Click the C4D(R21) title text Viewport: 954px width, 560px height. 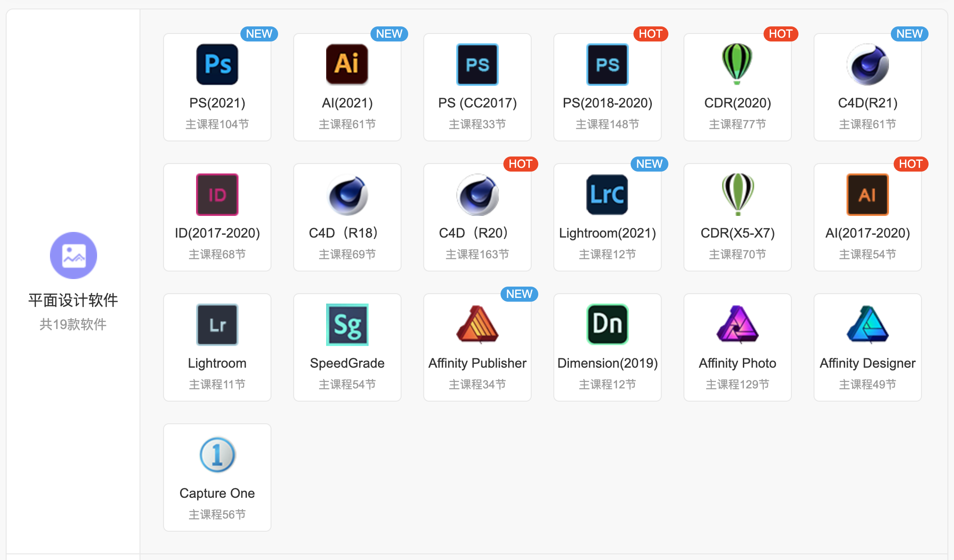click(868, 103)
